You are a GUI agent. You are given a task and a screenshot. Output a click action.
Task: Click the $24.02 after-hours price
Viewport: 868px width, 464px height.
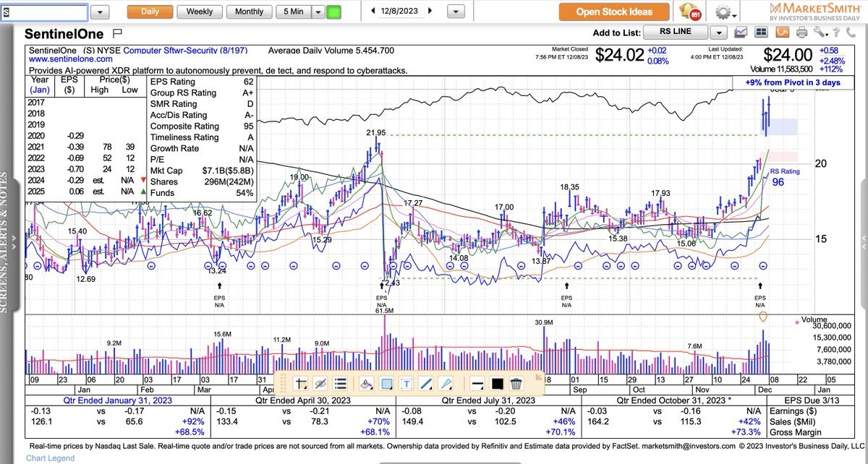point(619,55)
